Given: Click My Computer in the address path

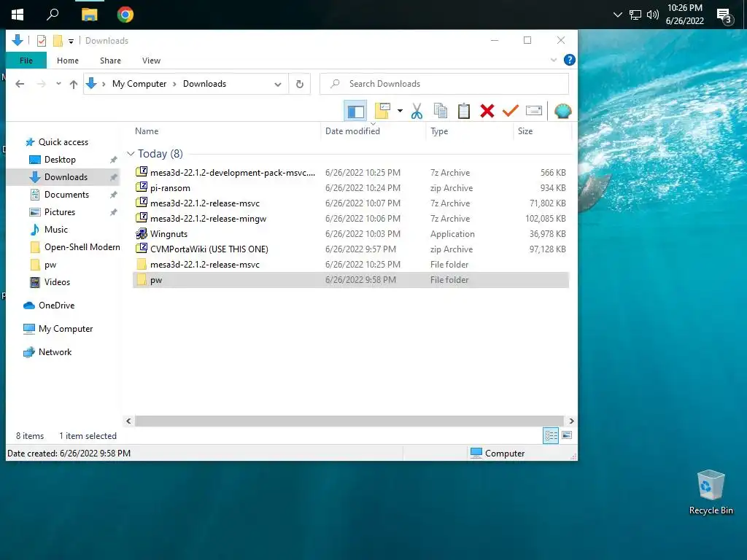Looking at the screenshot, I should [x=139, y=84].
